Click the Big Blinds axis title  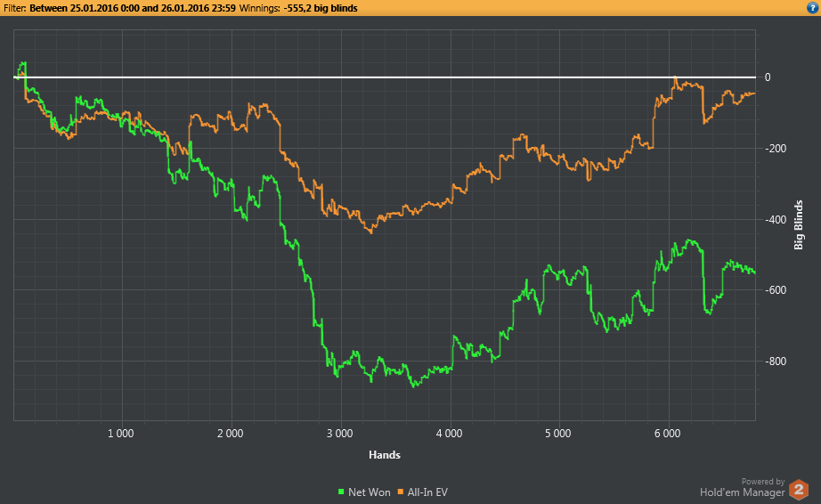799,225
